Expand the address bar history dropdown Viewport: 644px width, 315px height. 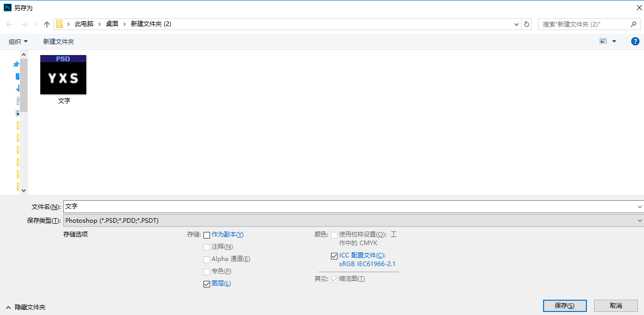tap(517, 24)
